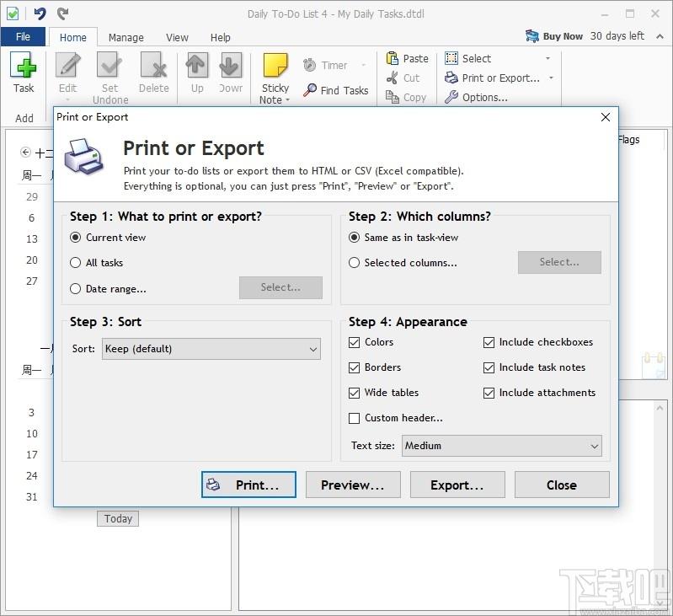This screenshot has height=616, width=673.
Task: Select calendar date 24
Action: click(32, 475)
